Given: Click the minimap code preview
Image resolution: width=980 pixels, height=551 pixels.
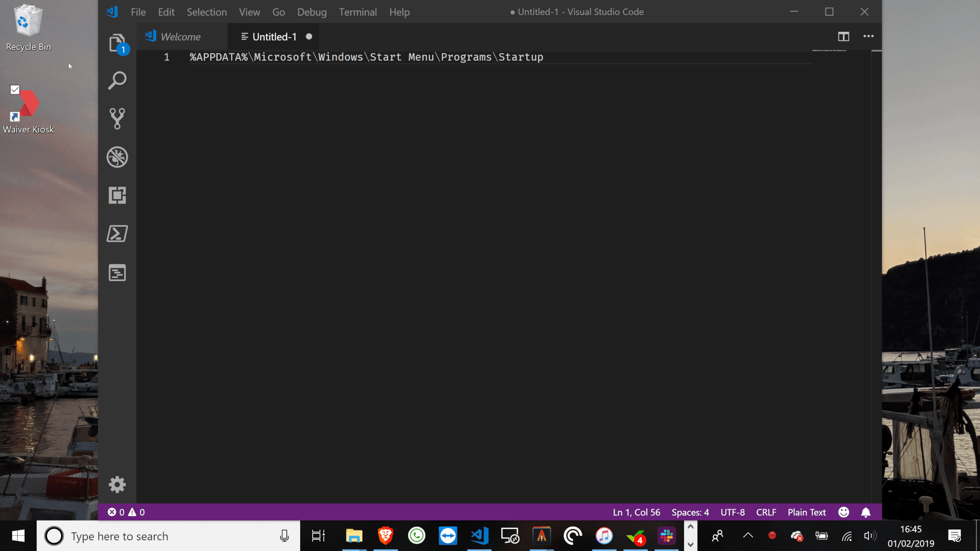Looking at the screenshot, I should tap(829, 50).
